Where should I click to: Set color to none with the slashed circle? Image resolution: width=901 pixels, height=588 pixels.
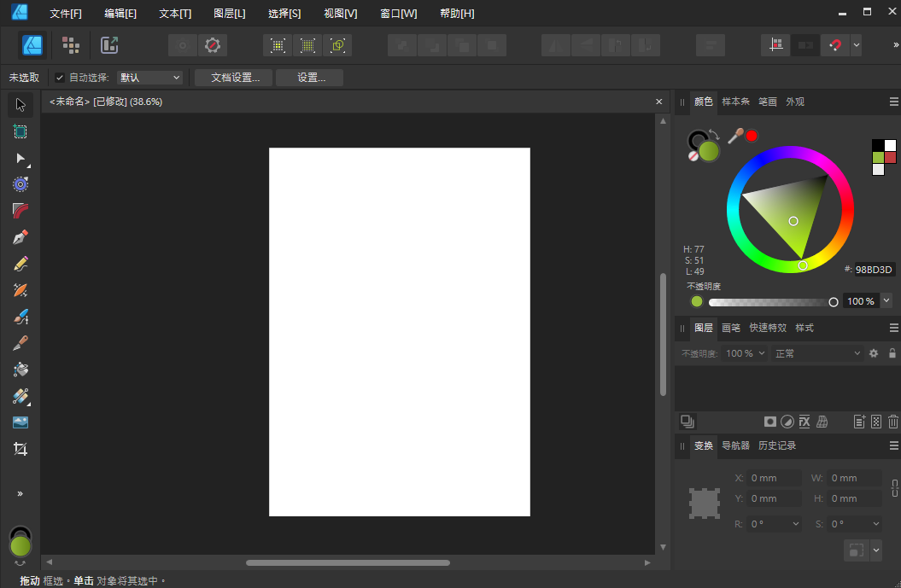[693, 155]
